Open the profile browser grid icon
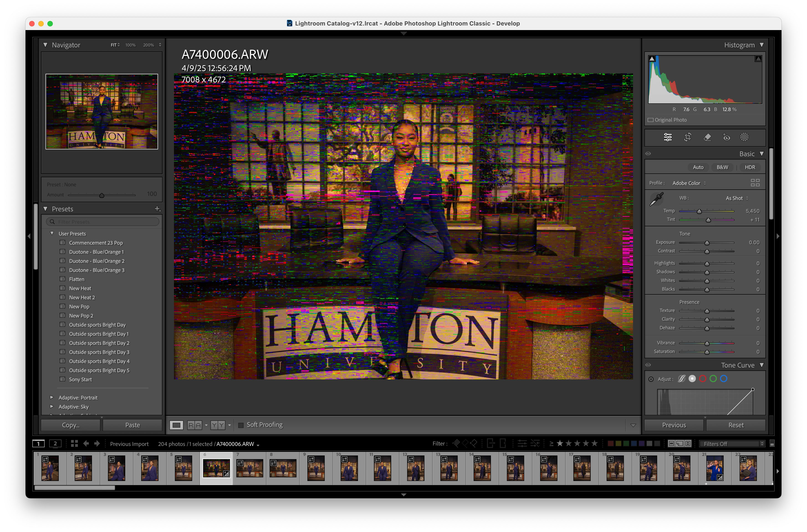The height and width of the screenshot is (532, 807). click(755, 183)
